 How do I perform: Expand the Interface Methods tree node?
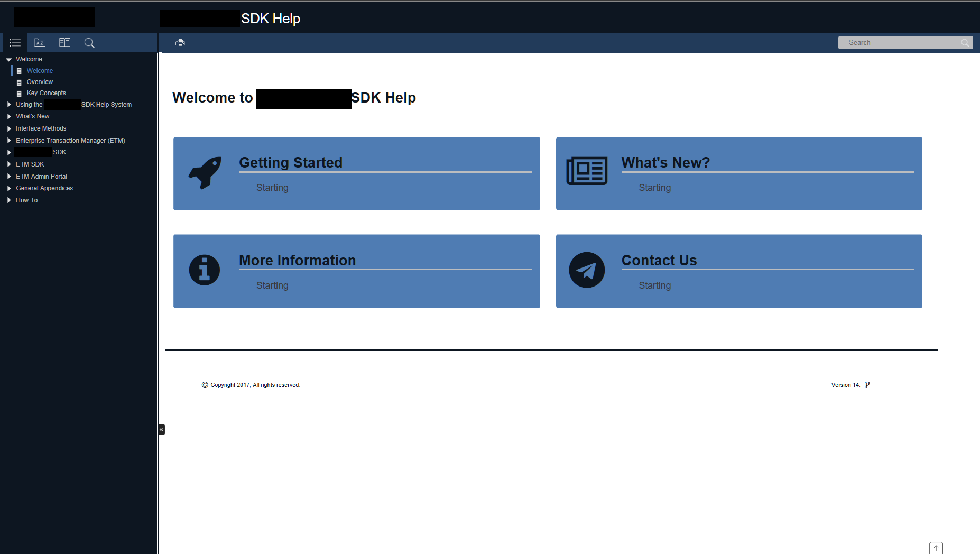[x=9, y=128]
